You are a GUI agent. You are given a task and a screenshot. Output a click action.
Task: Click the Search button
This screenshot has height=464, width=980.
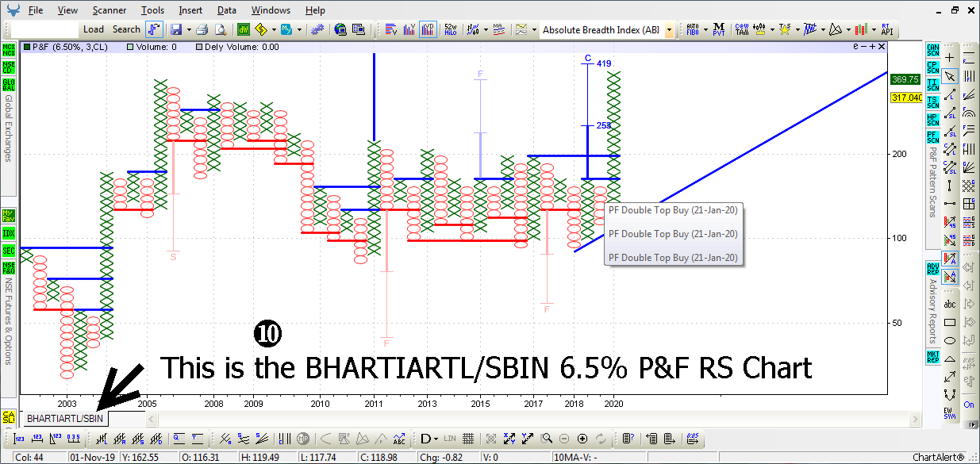(126, 29)
